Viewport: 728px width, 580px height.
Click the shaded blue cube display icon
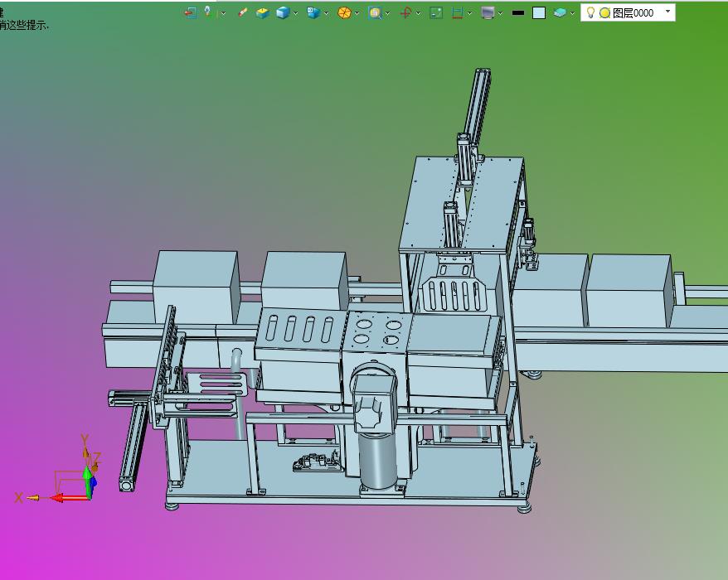tap(283, 13)
